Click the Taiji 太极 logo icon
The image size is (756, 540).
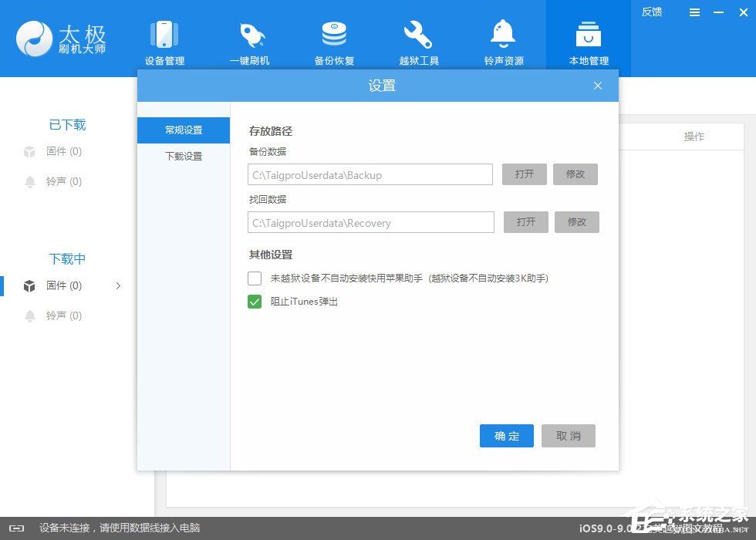click(x=34, y=38)
